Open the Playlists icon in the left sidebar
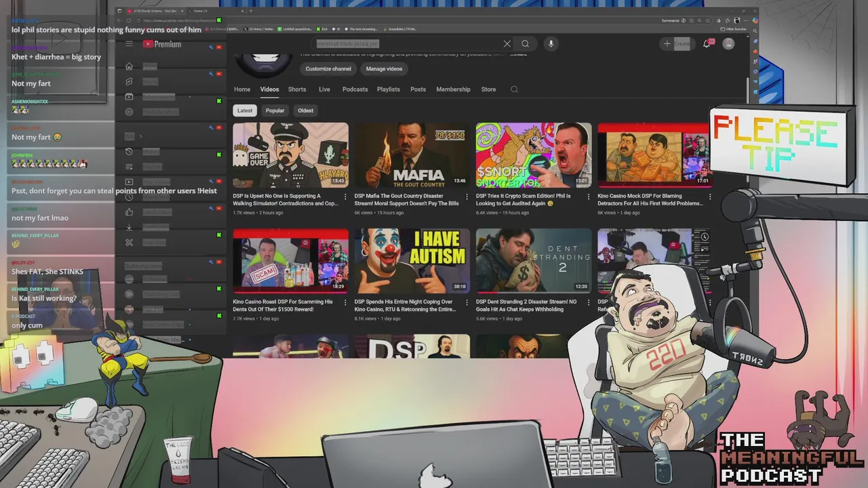The image size is (868, 488). [x=129, y=166]
